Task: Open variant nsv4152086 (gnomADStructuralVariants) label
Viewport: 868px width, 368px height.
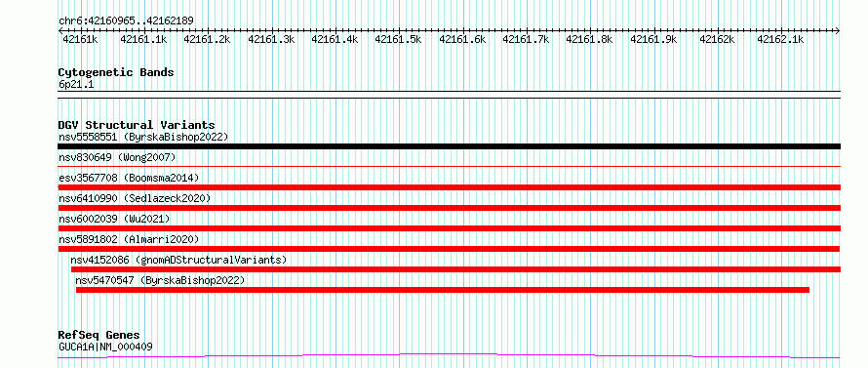Action: click(178, 260)
